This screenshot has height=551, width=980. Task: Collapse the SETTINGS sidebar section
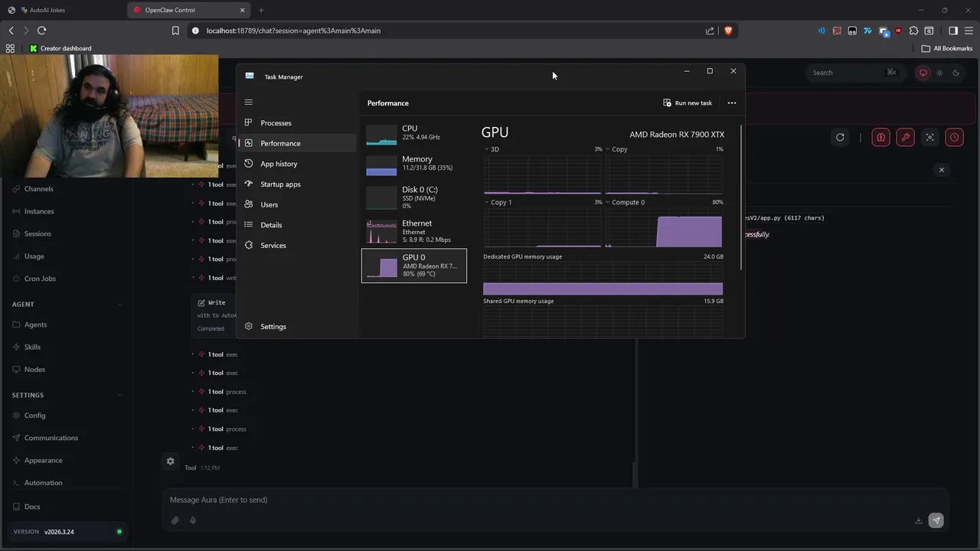pyautogui.click(x=67, y=395)
